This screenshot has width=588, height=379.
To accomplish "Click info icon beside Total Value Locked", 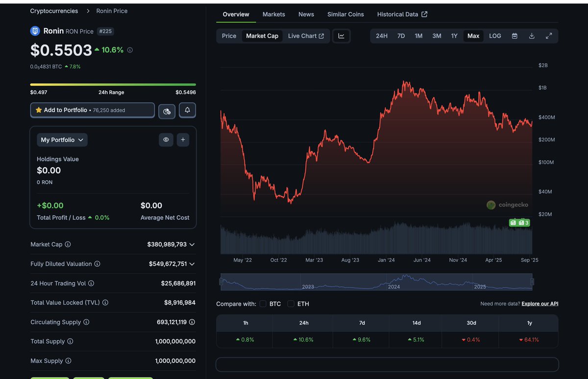I will [x=105, y=303].
